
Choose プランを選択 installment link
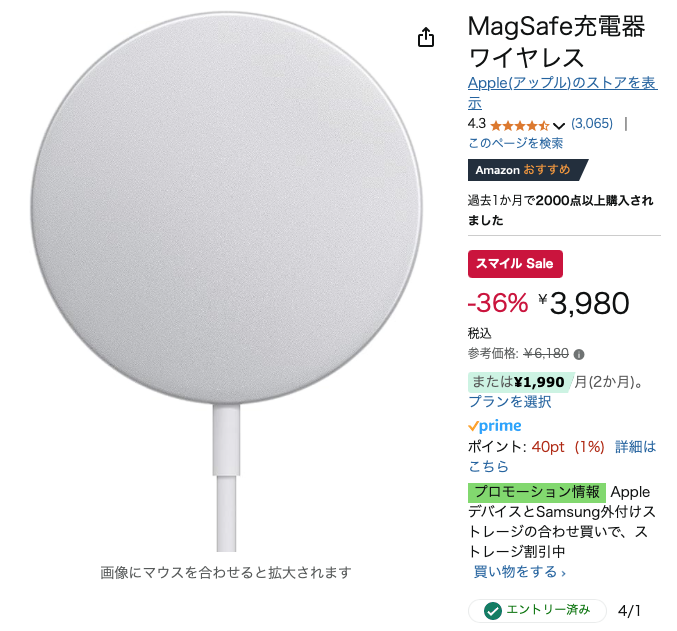point(510,402)
